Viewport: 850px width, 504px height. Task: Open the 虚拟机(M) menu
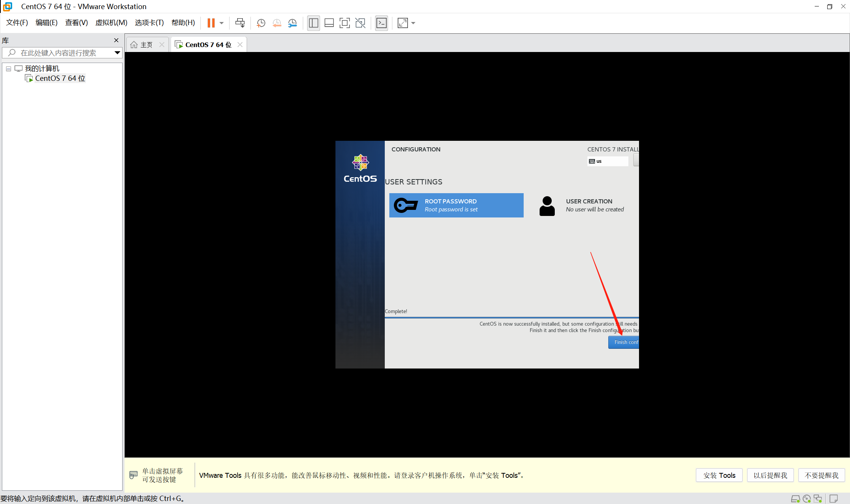pyautogui.click(x=111, y=22)
